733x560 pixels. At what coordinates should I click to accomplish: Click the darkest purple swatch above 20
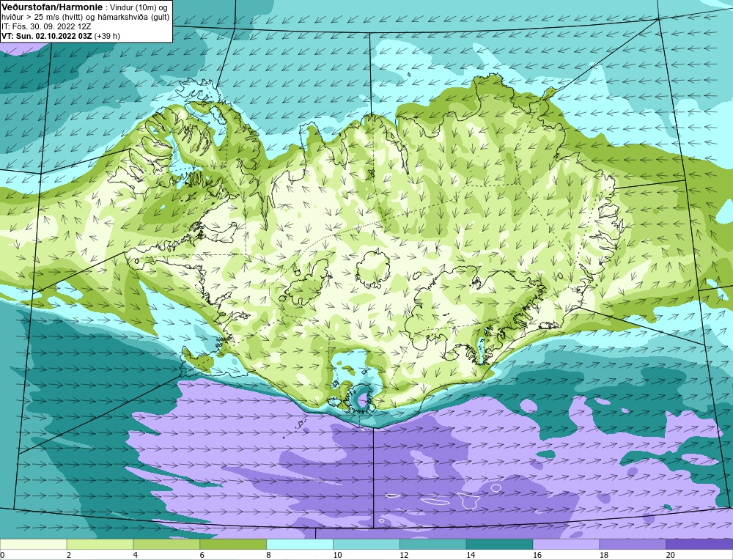699,545
